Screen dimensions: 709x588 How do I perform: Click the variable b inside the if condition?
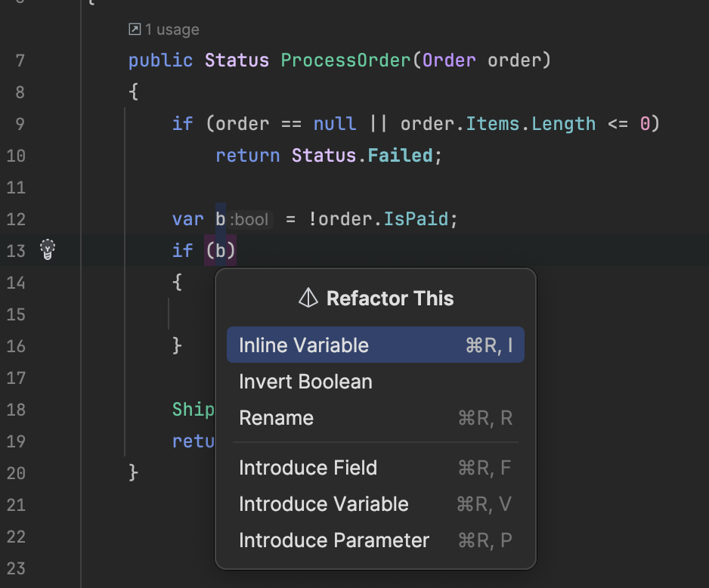(x=221, y=250)
